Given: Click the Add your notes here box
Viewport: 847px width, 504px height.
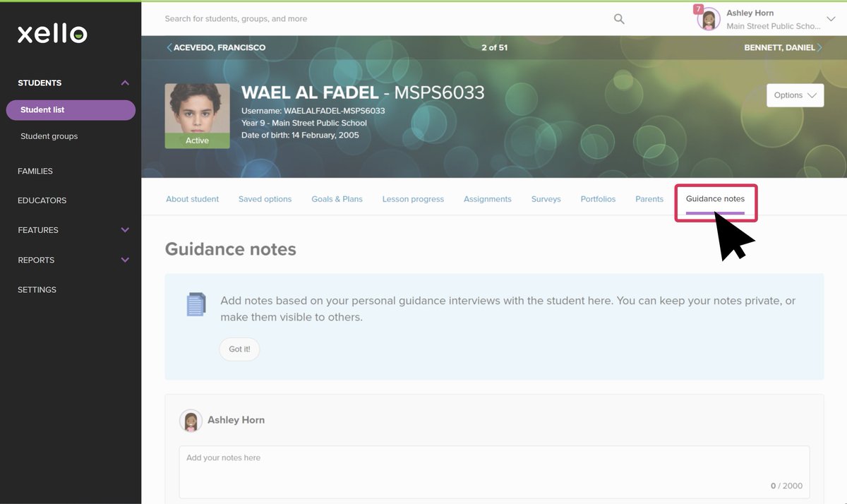Looking at the screenshot, I should pos(494,472).
